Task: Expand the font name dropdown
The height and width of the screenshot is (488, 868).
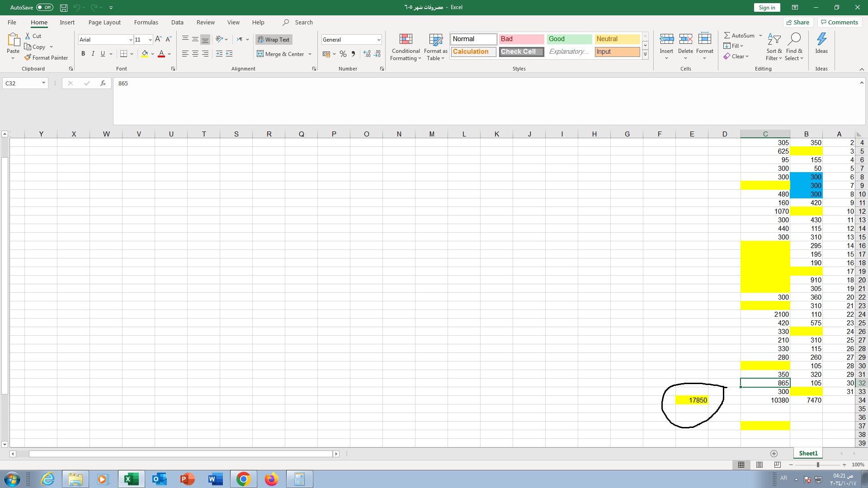Action: click(x=131, y=40)
